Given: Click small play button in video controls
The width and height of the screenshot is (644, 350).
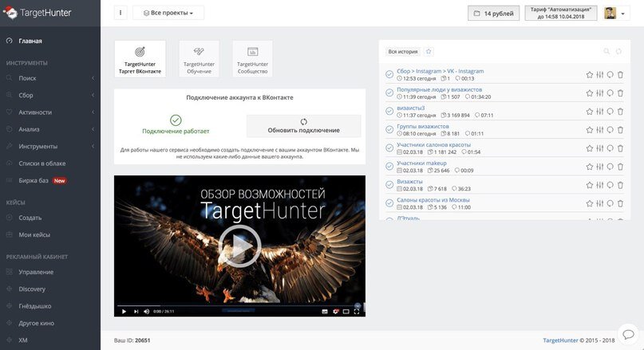Looking at the screenshot, I should click(124, 312).
